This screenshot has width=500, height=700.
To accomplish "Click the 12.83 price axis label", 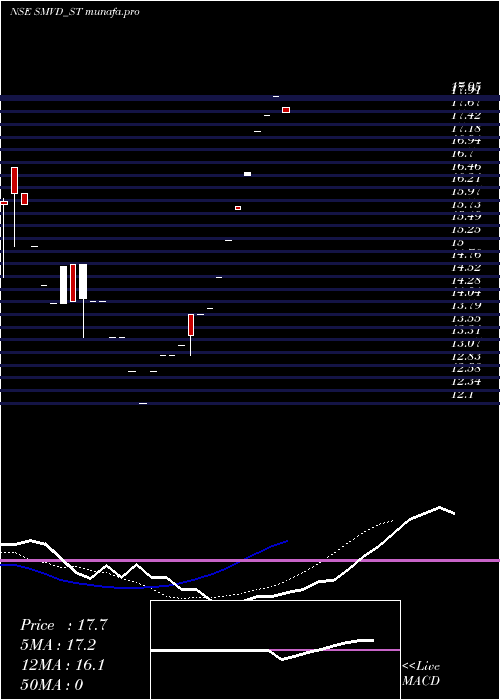I will click(x=466, y=356).
